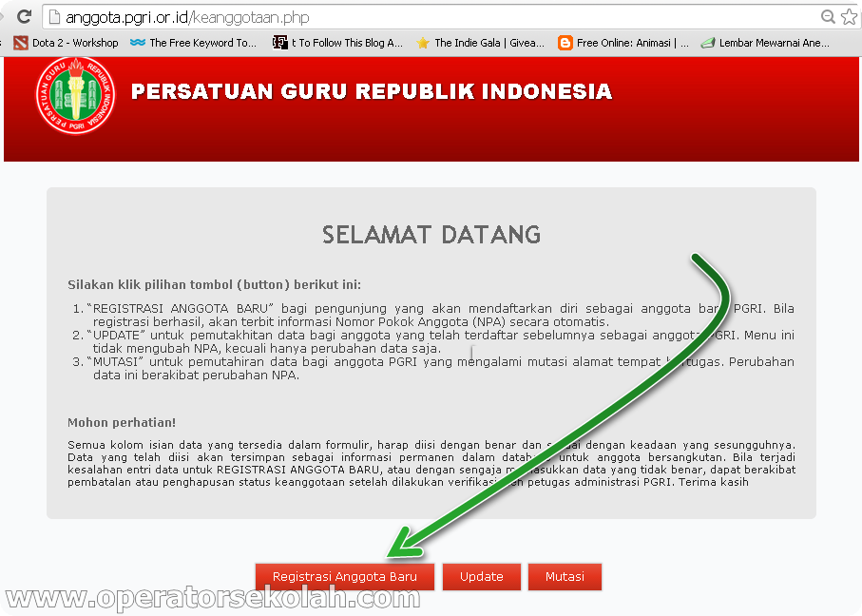
Task: Click the Mutasi button
Action: (x=565, y=576)
